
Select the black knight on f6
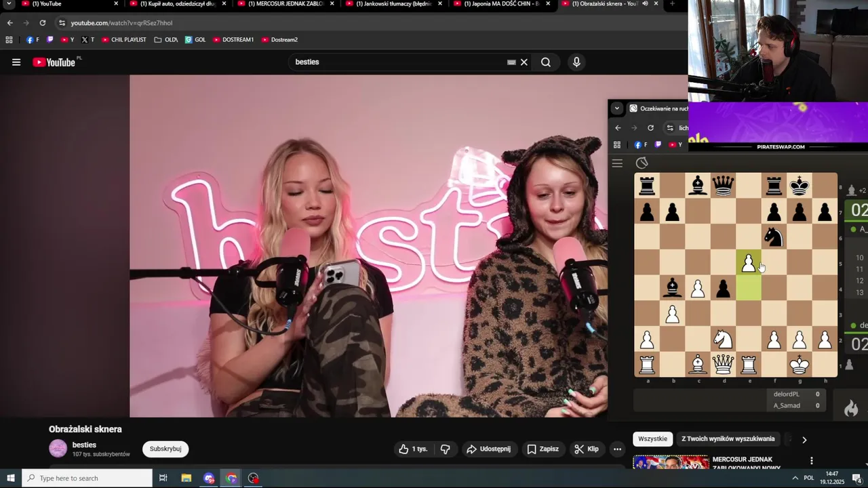click(x=774, y=237)
